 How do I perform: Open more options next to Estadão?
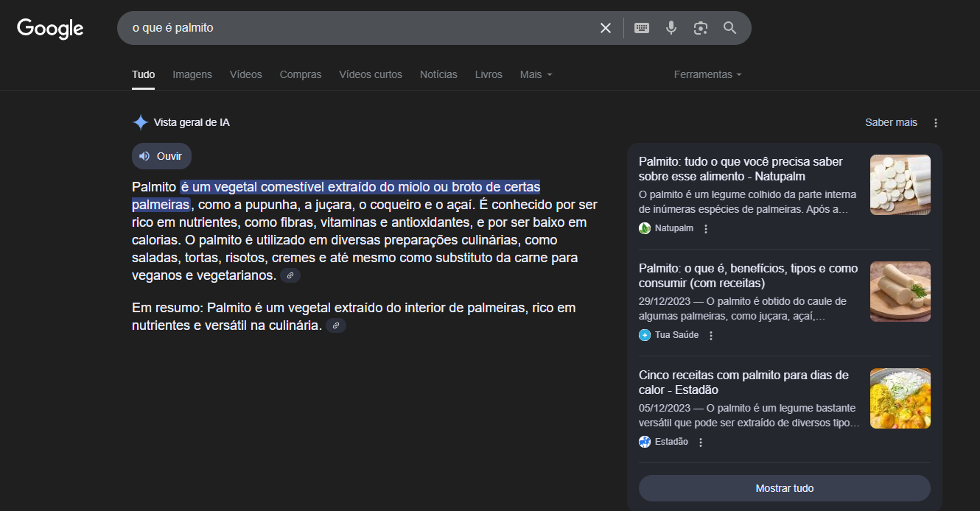(x=701, y=443)
